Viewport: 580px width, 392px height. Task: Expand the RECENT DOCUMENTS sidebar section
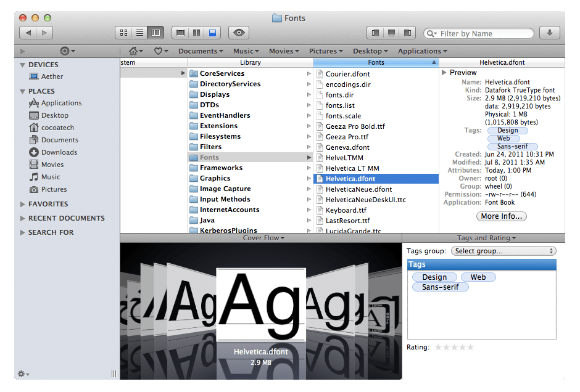[x=23, y=218]
